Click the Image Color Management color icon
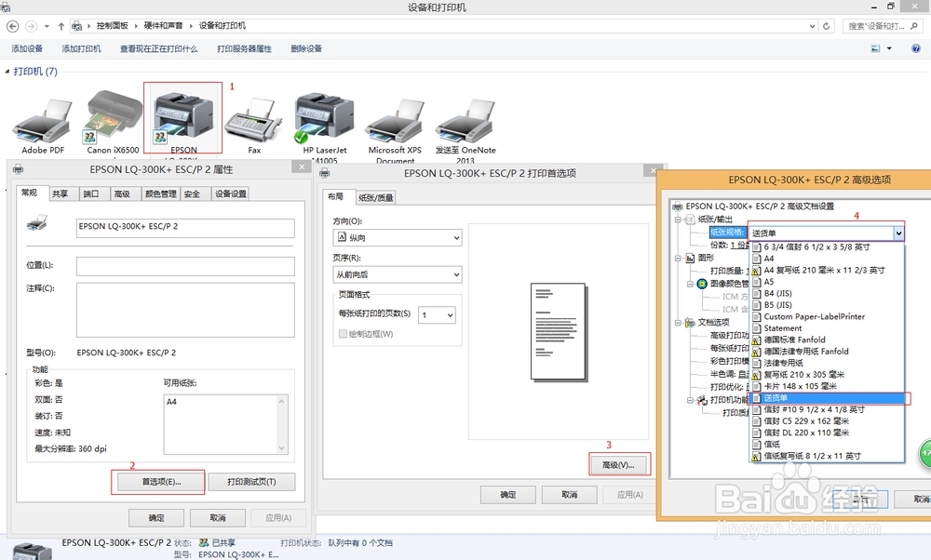931x560 pixels. pos(702,284)
